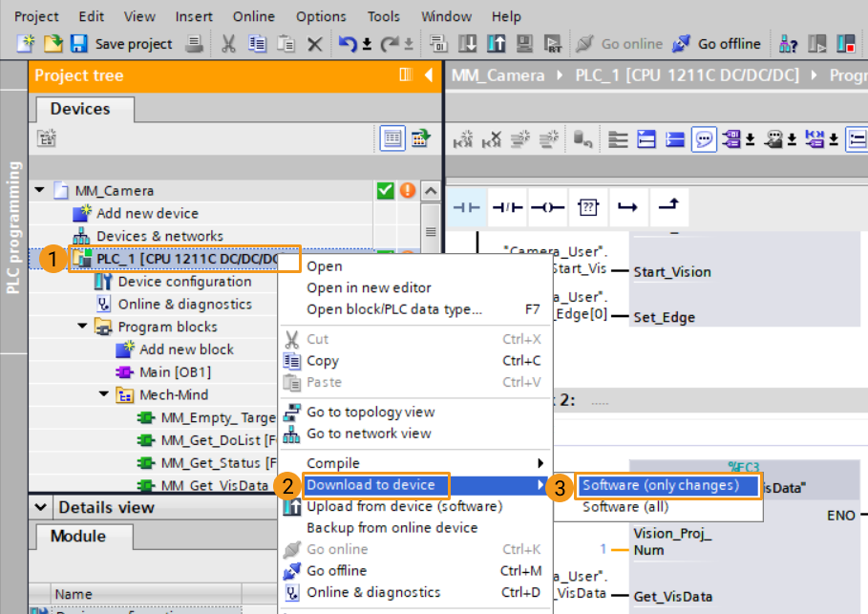Collapse the Program blocks folder
868x614 pixels.
83,327
